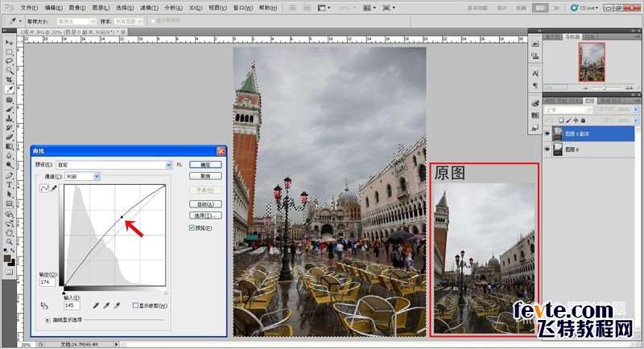Open the eyedropper tool preset picker arrow
Image resolution: width=644 pixels, height=349 pixels.
[19, 21]
